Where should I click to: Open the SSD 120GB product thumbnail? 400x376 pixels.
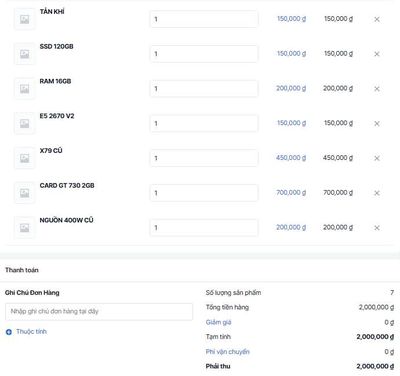click(24, 54)
